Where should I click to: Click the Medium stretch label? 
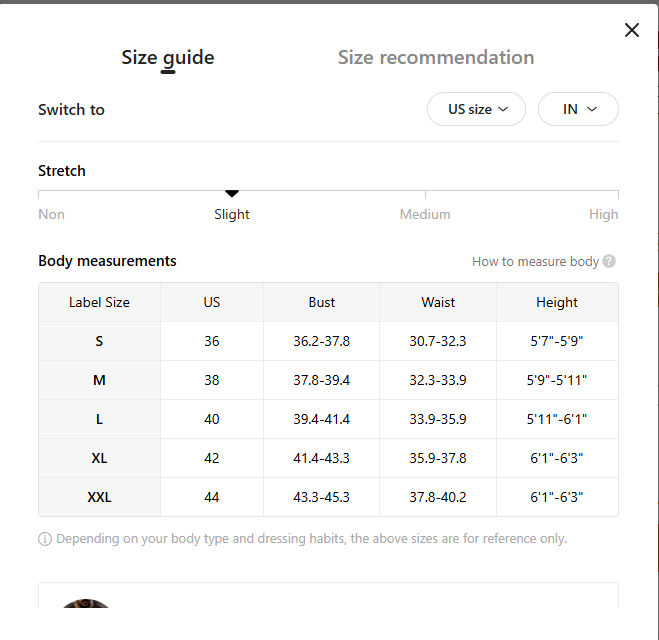point(425,214)
